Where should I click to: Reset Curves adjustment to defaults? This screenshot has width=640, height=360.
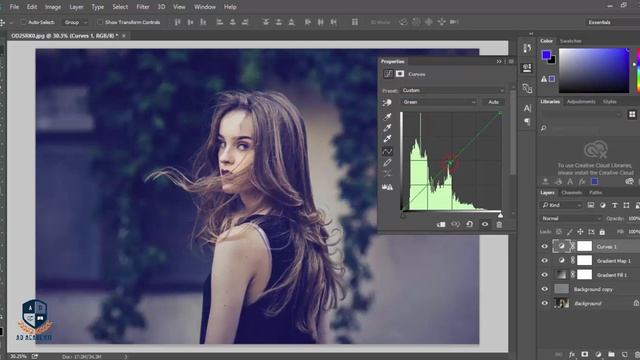pyautogui.click(x=469, y=224)
